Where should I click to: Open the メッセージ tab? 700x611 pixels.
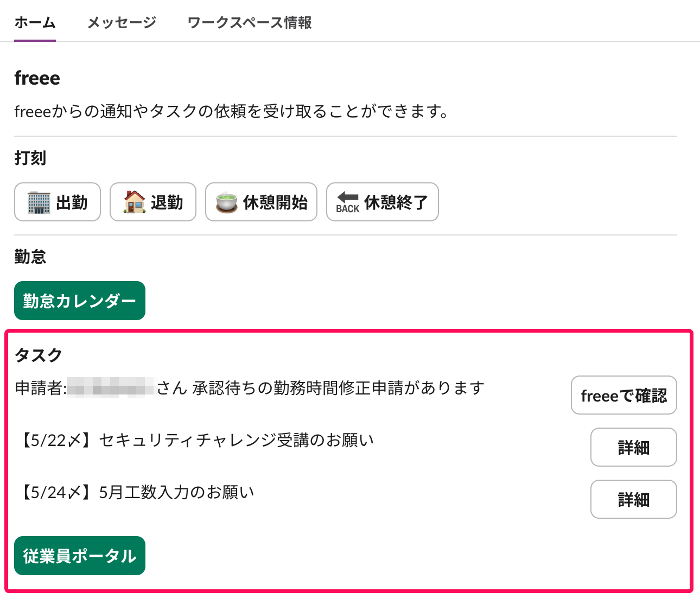(122, 23)
